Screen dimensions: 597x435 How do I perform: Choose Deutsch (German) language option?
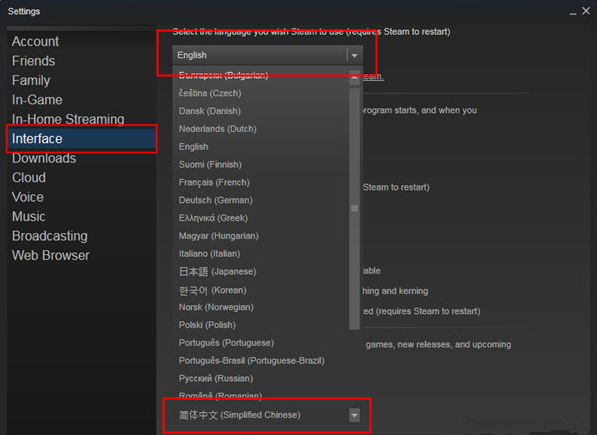coord(215,200)
